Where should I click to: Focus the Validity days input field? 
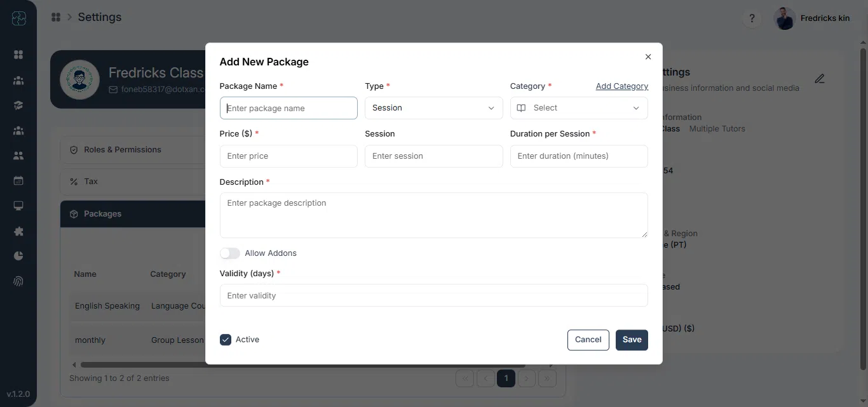433,295
